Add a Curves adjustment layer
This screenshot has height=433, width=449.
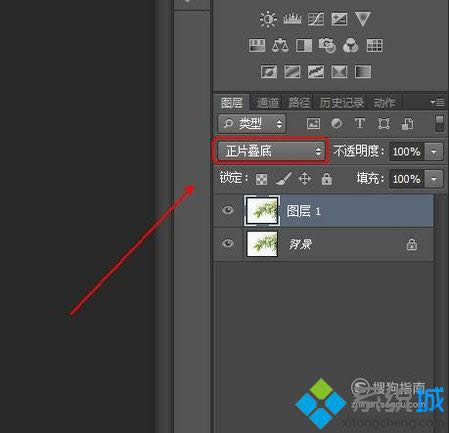tap(316, 19)
